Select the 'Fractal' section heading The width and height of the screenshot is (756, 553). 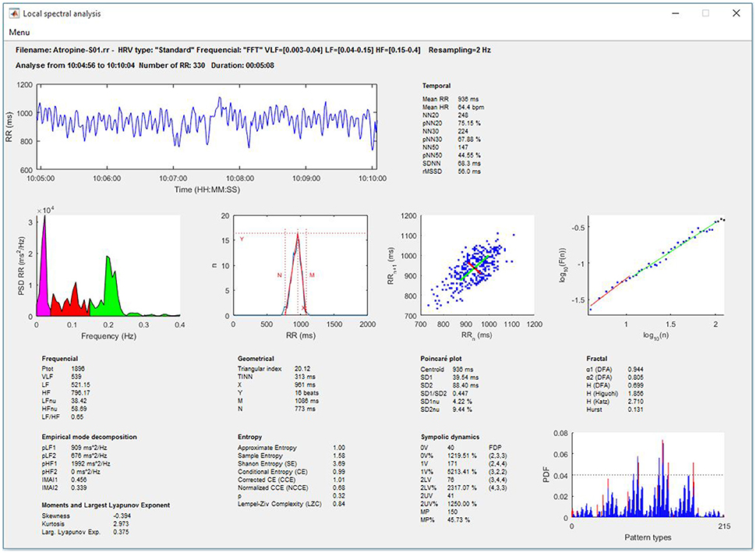point(597,359)
